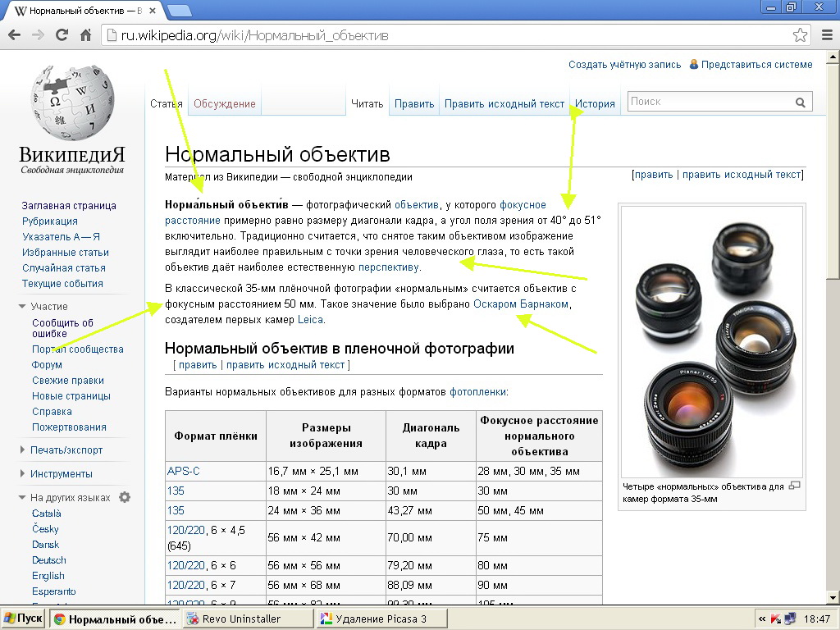Click the search magnifier icon
The width and height of the screenshot is (840, 630).
pos(801,103)
